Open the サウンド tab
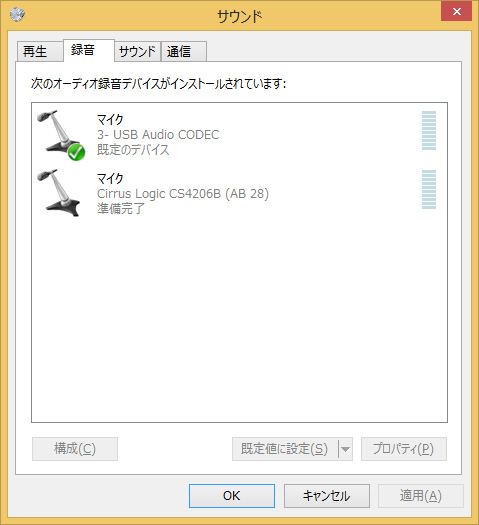479x525 pixels. point(137,52)
